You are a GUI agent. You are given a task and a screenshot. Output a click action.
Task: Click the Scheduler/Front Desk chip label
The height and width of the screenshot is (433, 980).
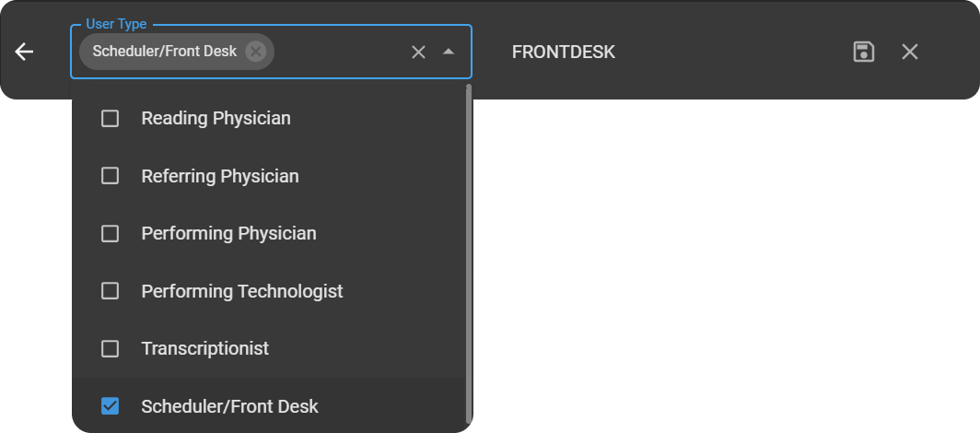pos(164,52)
